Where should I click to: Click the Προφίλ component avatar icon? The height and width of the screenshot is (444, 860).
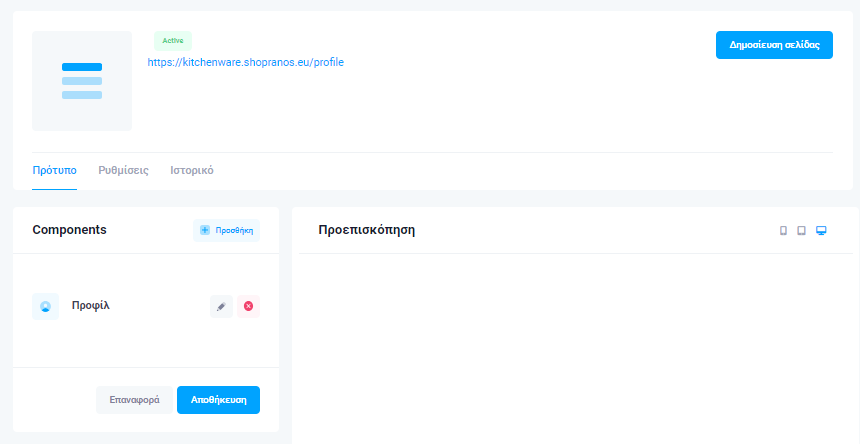[x=45, y=306]
